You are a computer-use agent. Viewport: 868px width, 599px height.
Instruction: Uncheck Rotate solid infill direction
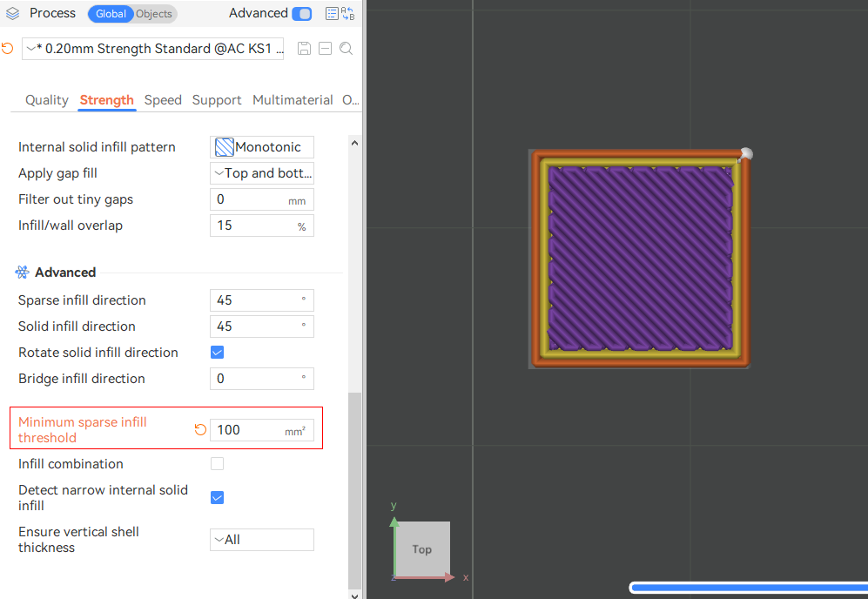point(217,353)
